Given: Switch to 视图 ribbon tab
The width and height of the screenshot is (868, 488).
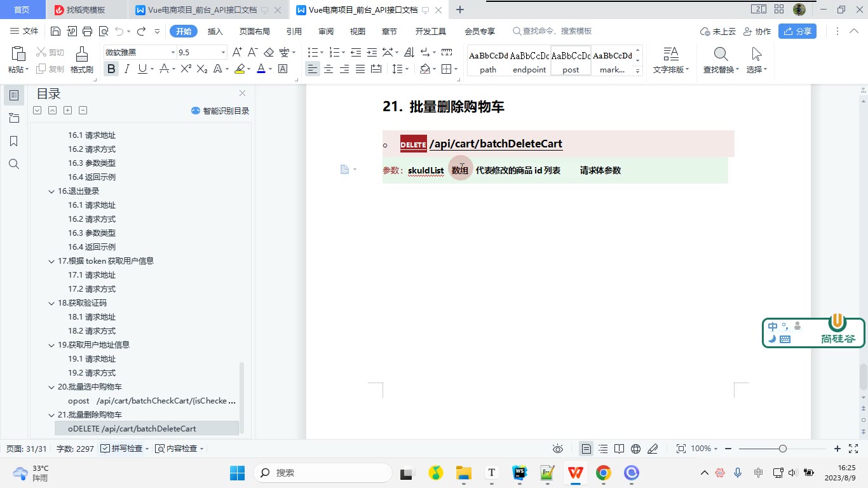Looking at the screenshot, I should (x=358, y=31).
